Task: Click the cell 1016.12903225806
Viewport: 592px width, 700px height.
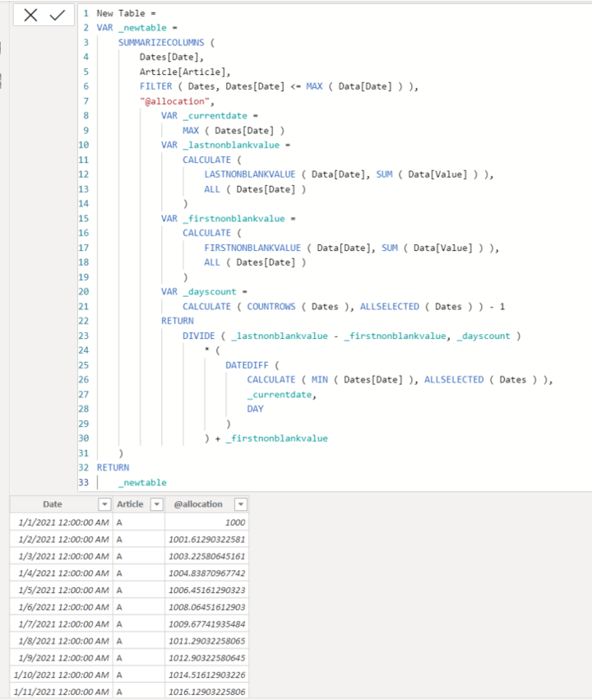Action: click(206, 692)
